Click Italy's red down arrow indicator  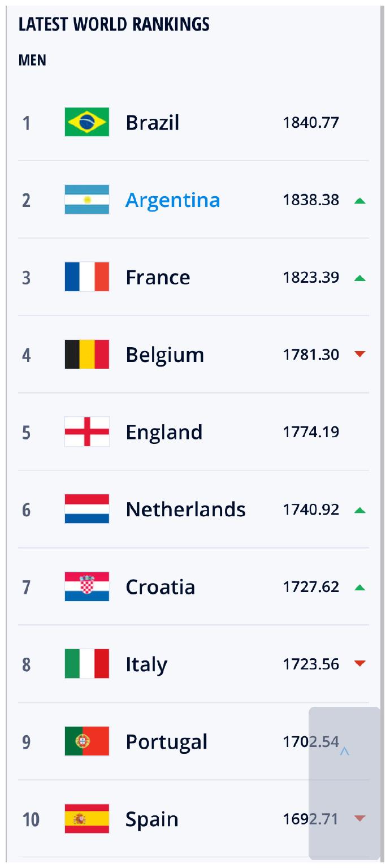click(x=360, y=664)
